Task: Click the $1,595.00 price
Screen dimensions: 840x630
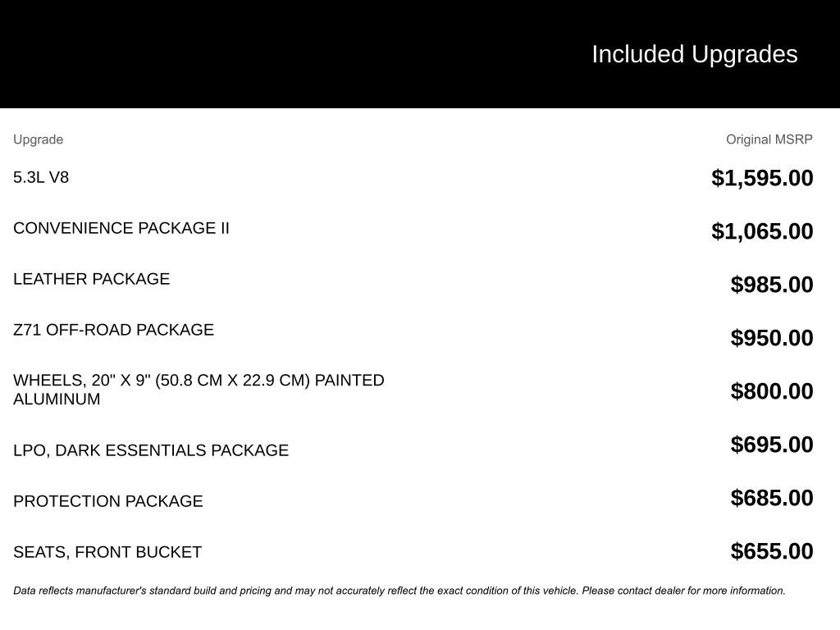Action: [x=762, y=178]
